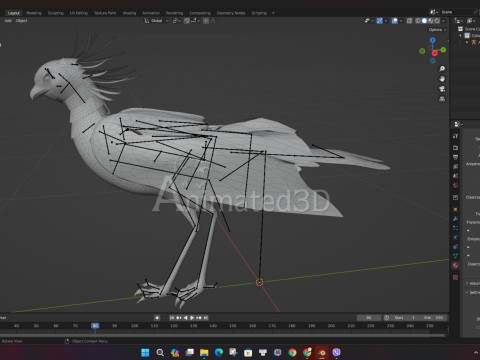
Task: Switch to material preview shading
Action: (x=431, y=21)
